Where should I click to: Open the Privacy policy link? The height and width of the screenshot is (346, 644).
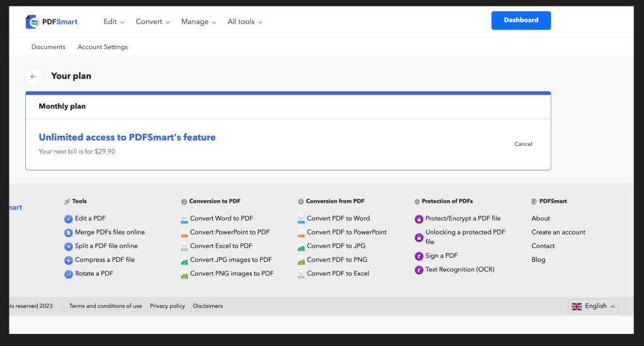tap(167, 306)
